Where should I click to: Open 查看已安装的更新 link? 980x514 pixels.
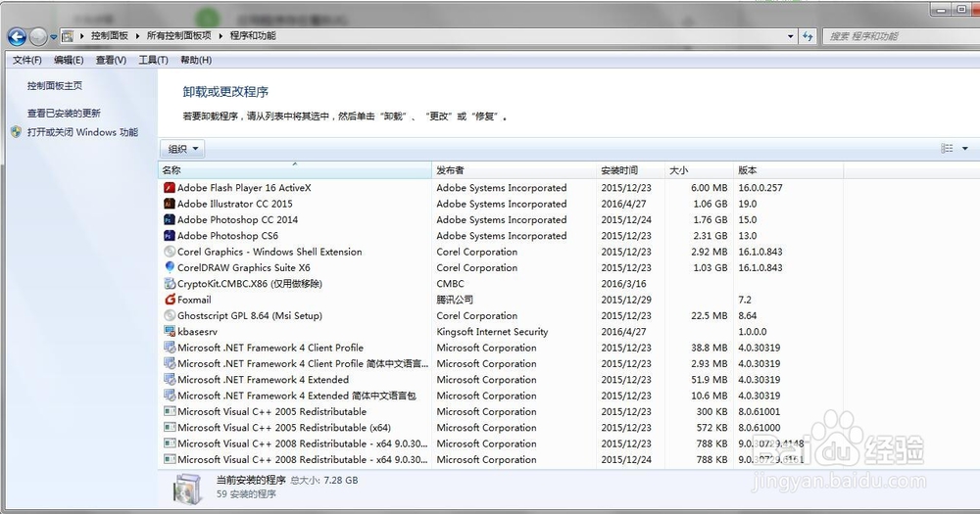tap(64, 113)
